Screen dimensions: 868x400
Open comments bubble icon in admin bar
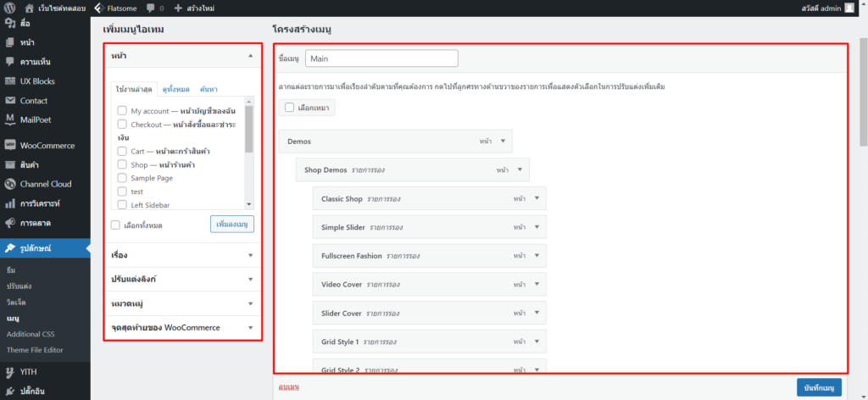(x=151, y=8)
